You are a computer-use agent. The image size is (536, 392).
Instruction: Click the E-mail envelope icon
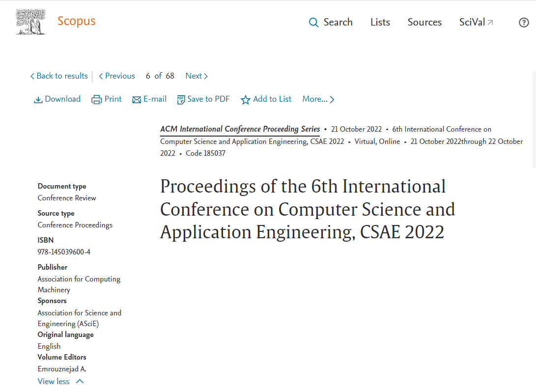137,100
